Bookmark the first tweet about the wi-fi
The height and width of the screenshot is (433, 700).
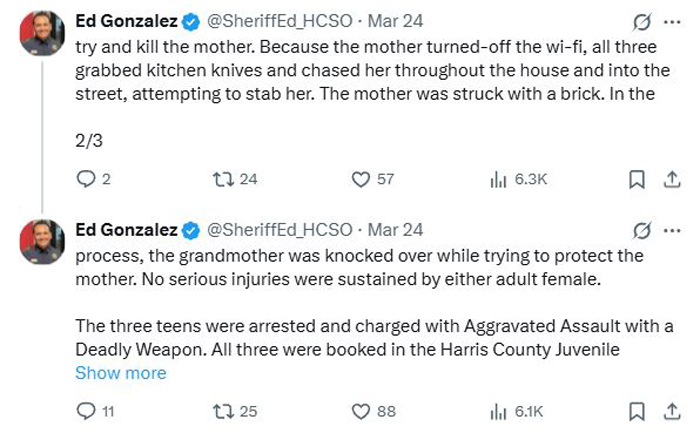pyautogui.click(x=637, y=179)
